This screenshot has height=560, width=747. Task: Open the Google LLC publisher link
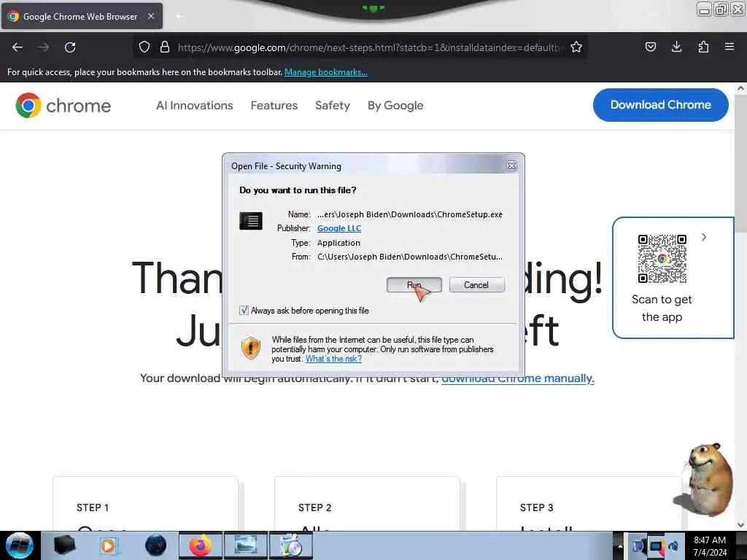[339, 228]
